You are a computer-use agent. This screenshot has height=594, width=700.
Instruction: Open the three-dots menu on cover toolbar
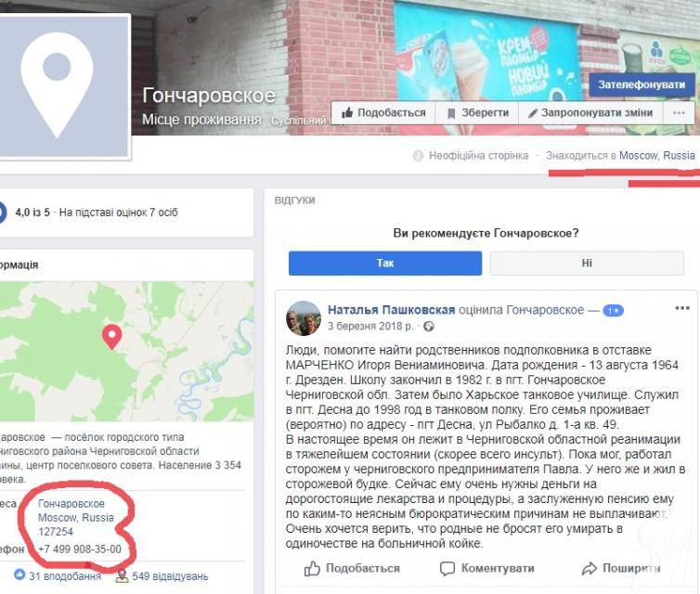679,112
